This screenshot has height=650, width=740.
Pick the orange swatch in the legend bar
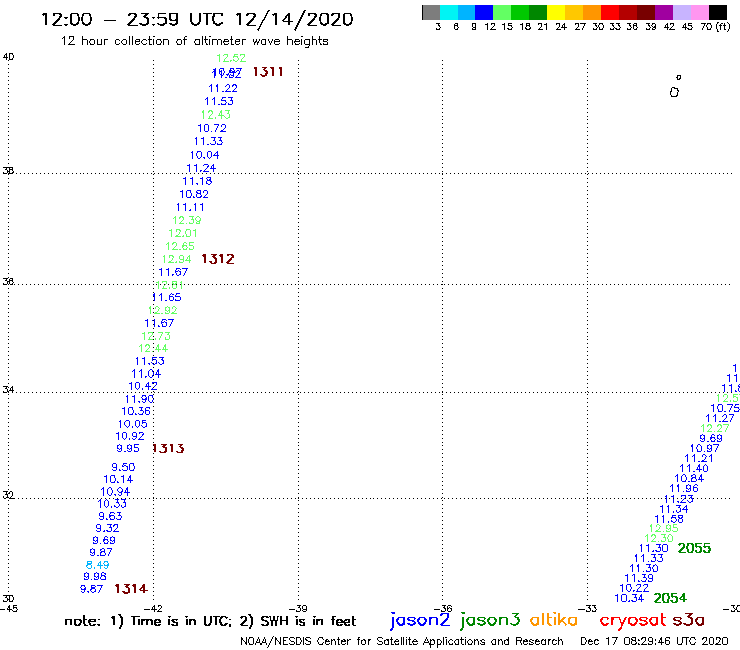(592, 12)
